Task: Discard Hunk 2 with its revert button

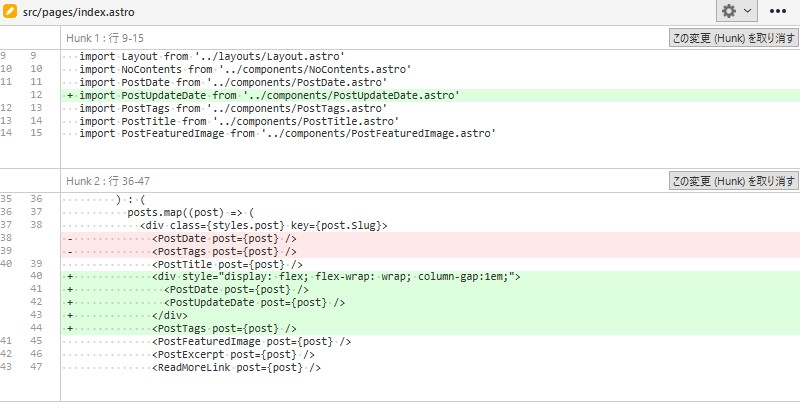Action: [733, 181]
